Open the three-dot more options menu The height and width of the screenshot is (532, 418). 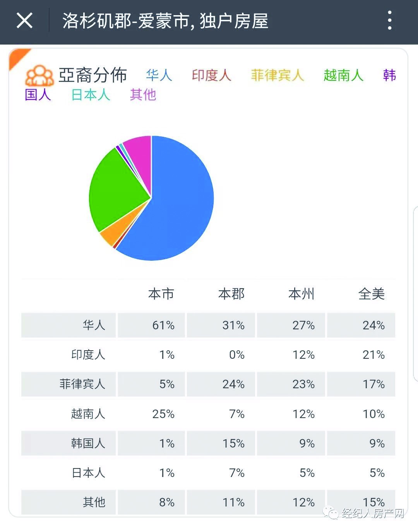tap(389, 21)
